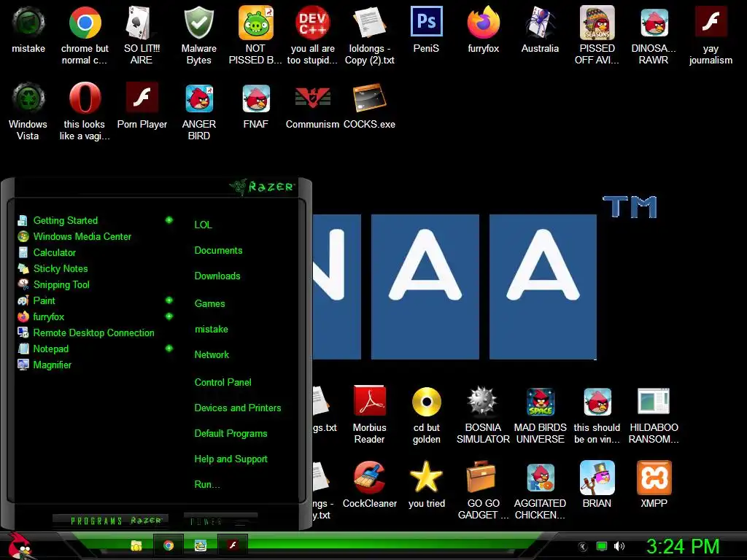
Task: Open the Windows Vista recycle bin icon
Action: pos(28,98)
